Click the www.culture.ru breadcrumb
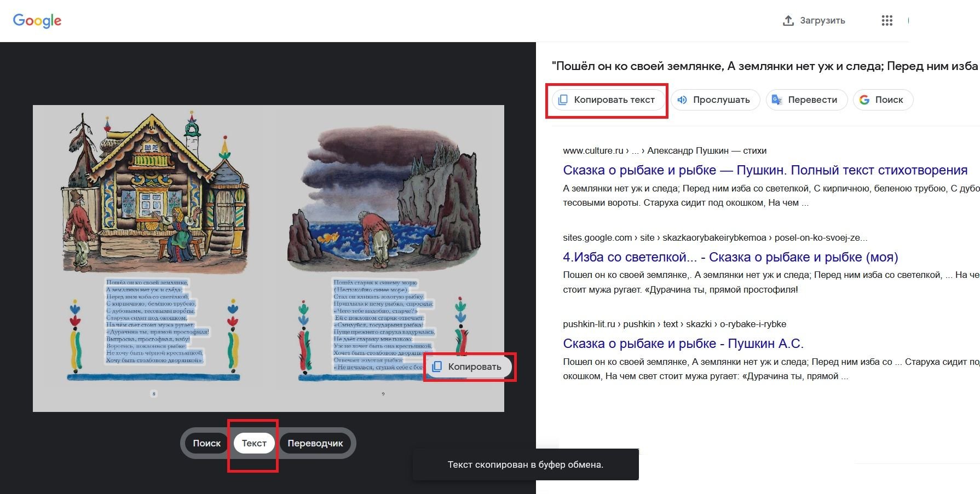 (x=665, y=150)
